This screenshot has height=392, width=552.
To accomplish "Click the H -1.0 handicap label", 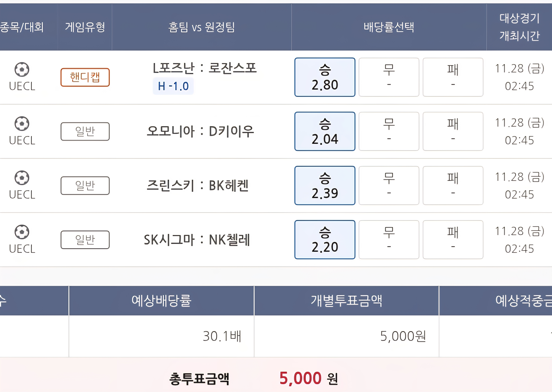I will pyautogui.click(x=173, y=86).
